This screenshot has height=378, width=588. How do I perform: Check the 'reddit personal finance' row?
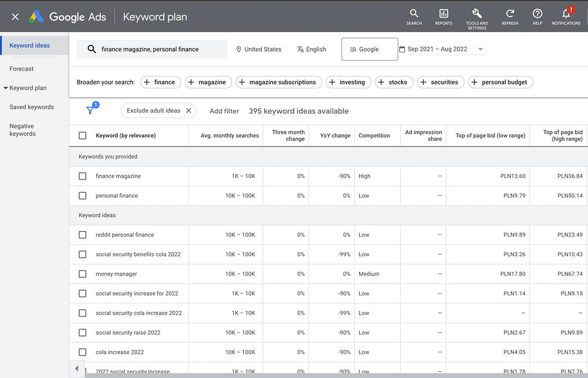(83, 235)
